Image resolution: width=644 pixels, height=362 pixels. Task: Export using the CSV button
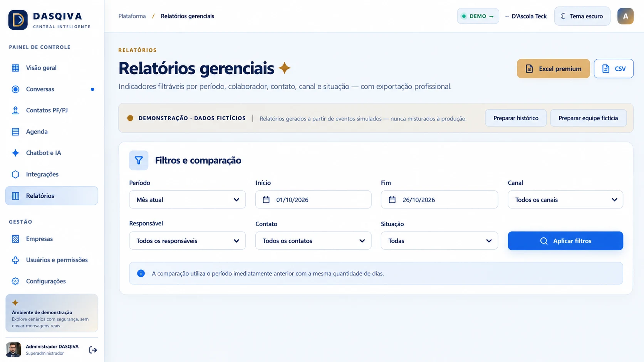pos(614,68)
